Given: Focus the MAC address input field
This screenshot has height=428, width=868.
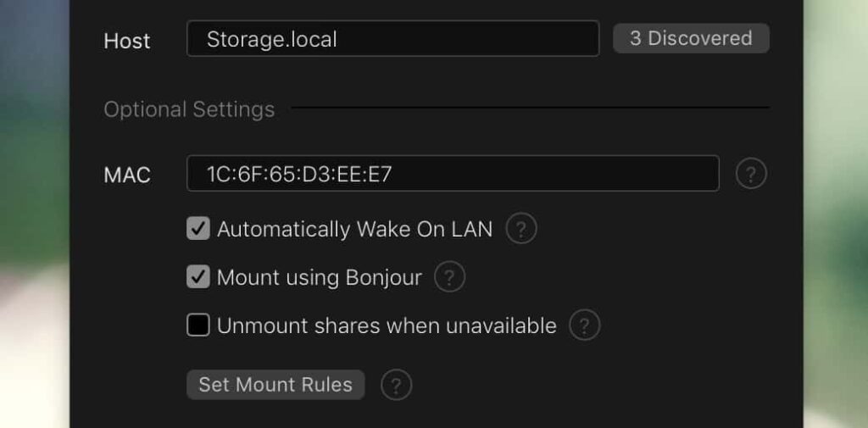Looking at the screenshot, I should coord(453,174).
